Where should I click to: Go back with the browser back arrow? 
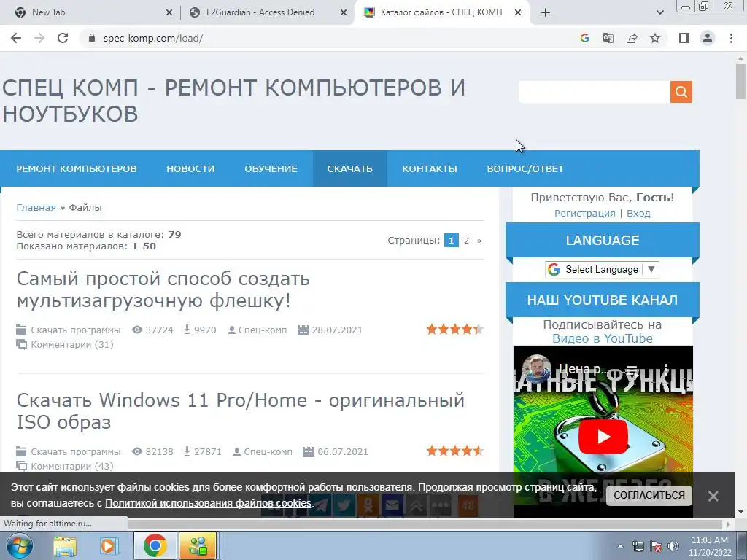point(16,38)
